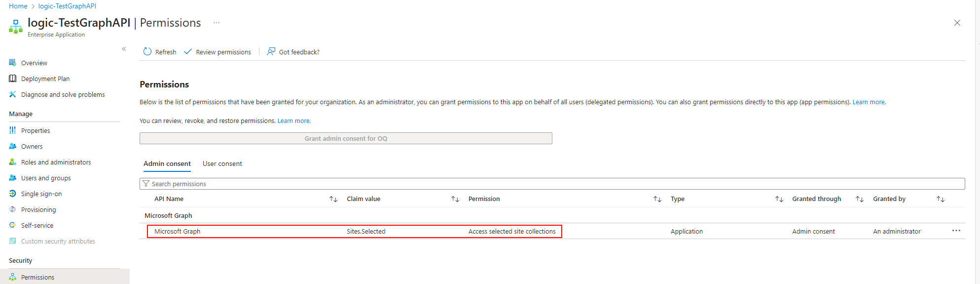Click the Sites.Selected claim value

click(x=366, y=231)
